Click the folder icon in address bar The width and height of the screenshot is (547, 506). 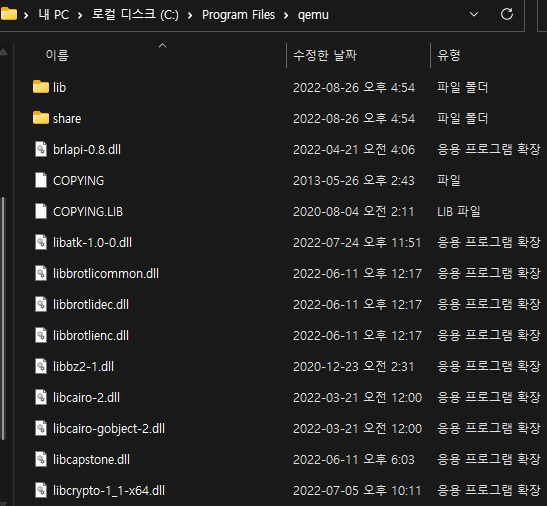click(x=9, y=14)
